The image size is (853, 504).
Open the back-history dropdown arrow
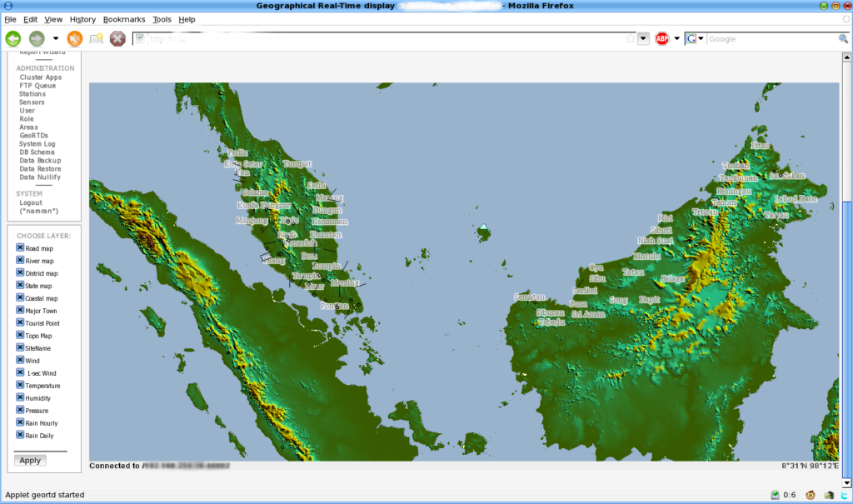coord(55,38)
